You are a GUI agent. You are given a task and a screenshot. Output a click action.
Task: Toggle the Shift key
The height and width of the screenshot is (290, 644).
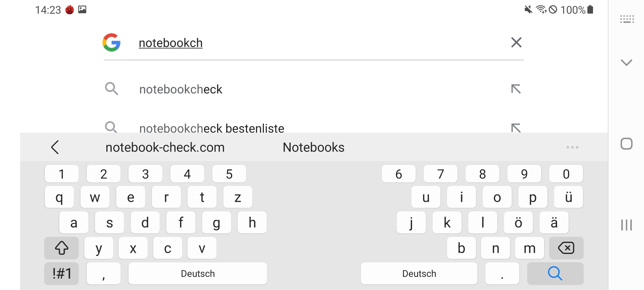coord(62,248)
